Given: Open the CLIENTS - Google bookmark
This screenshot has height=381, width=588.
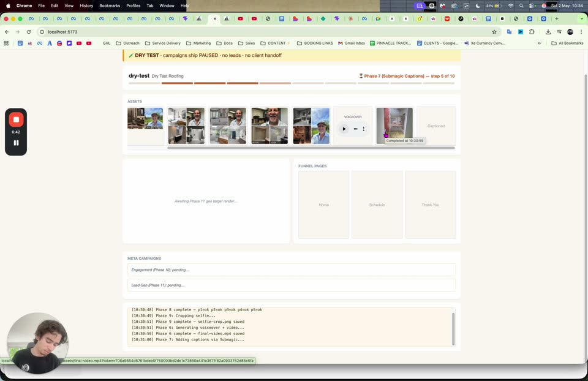Looking at the screenshot, I should pos(437,43).
